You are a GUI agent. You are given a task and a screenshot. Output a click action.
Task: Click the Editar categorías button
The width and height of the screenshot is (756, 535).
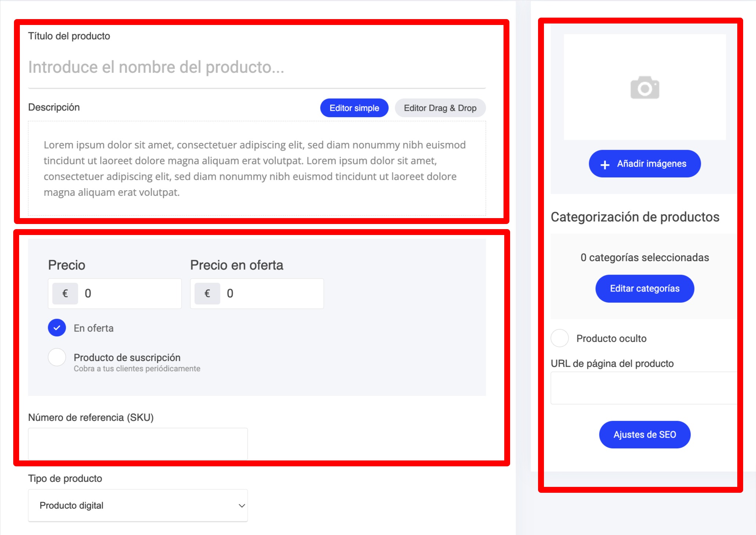645,289
